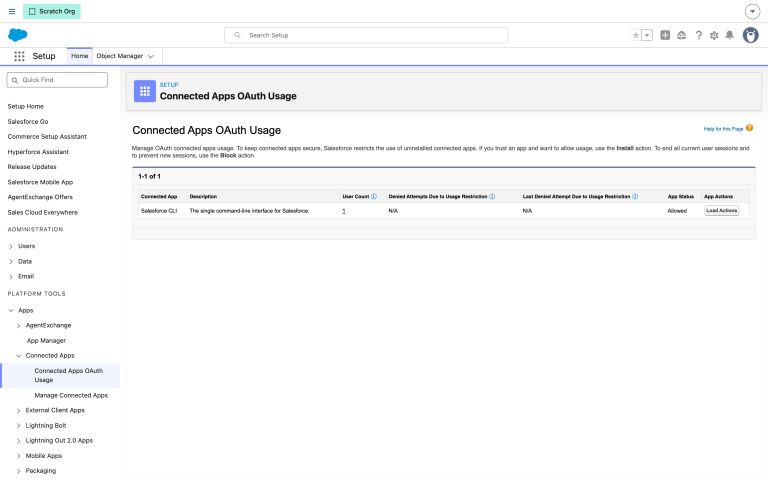Open AgentExchange Offers
768x480 pixels.
40,197
